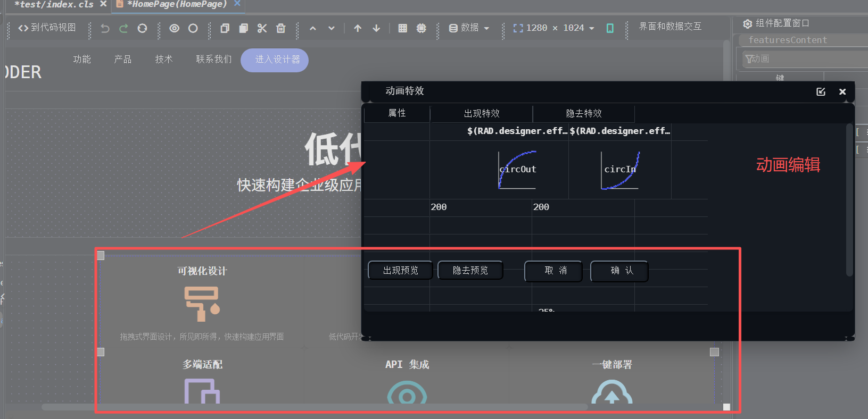The width and height of the screenshot is (868, 419).
Task: Click the chevron down icon in toolbar
Action: click(x=332, y=28)
